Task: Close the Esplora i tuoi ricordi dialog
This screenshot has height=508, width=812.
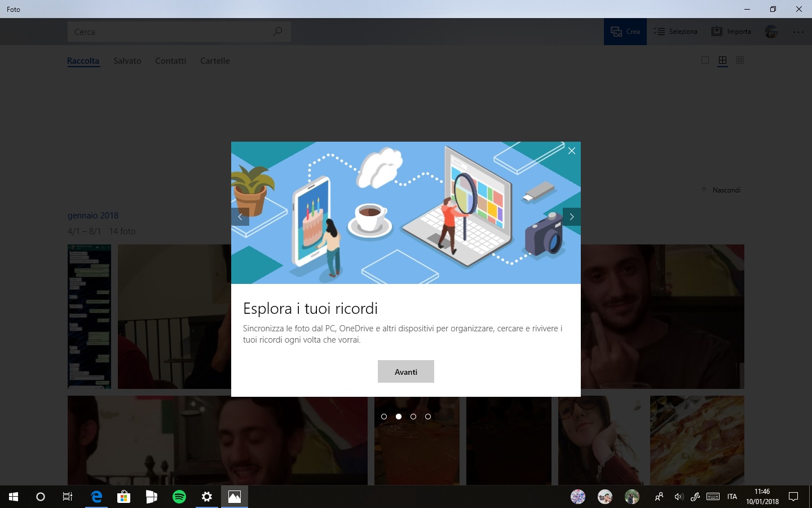Action: pyautogui.click(x=572, y=151)
